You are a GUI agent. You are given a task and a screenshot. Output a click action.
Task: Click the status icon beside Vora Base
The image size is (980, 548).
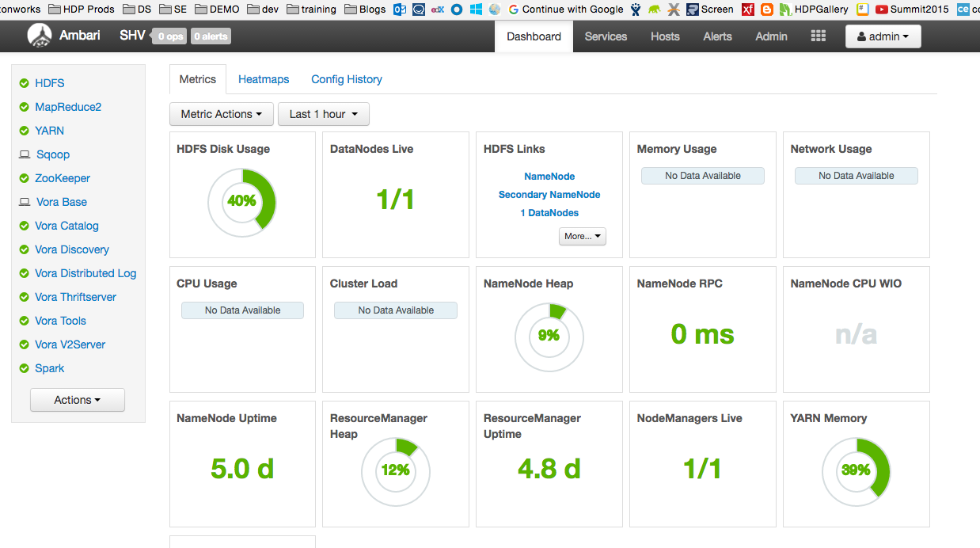(23, 202)
